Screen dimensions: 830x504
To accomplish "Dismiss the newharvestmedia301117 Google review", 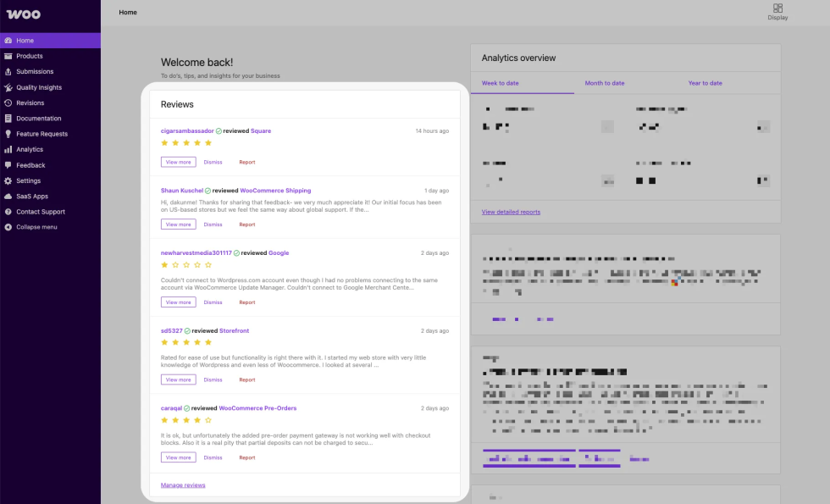I will (213, 302).
